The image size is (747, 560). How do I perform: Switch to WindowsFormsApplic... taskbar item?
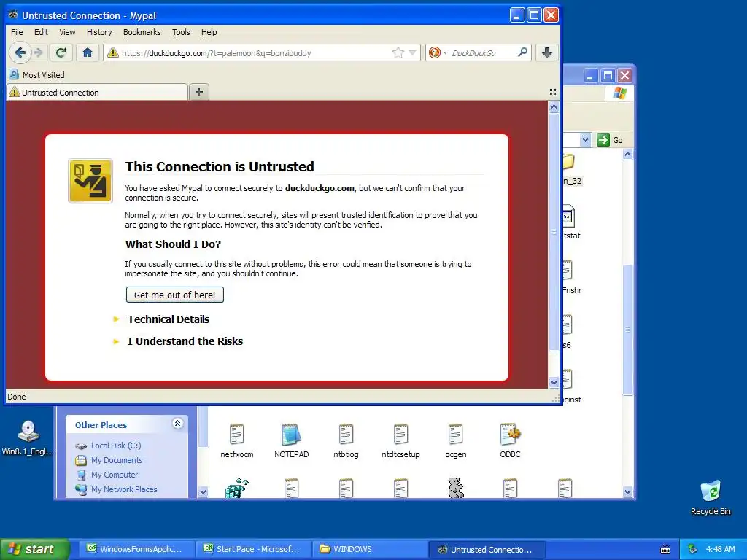coord(135,549)
